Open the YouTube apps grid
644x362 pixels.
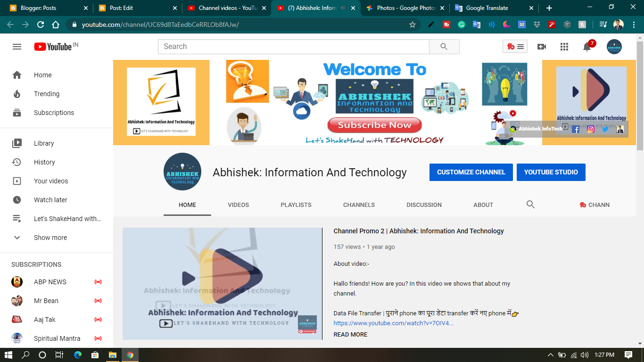coord(564,47)
